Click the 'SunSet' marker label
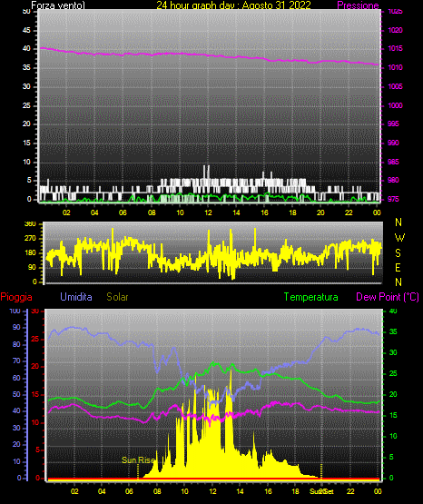This screenshot has width=423, height=504. 321,491
